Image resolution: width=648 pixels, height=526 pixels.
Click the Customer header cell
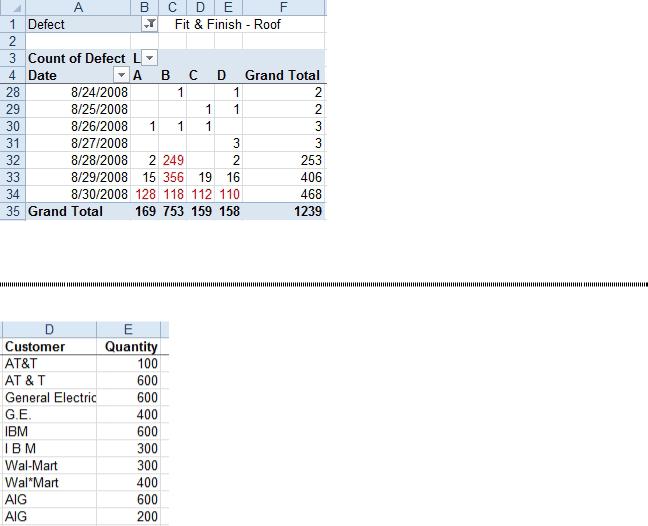[x=49, y=346]
